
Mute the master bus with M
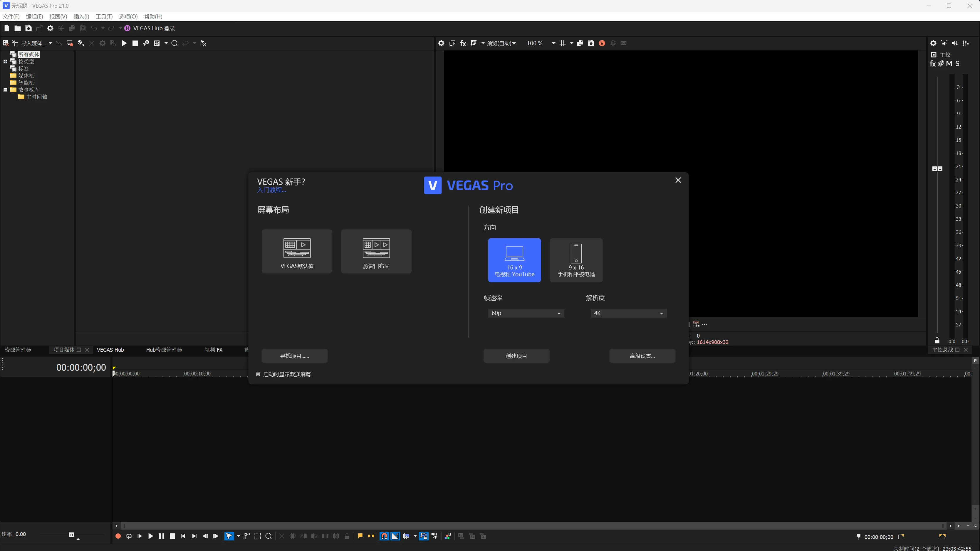point(949,63)
